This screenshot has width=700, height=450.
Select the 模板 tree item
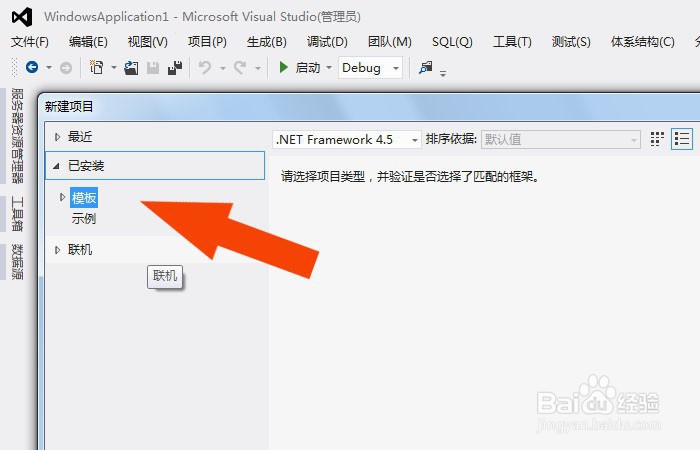pos(84,197)
